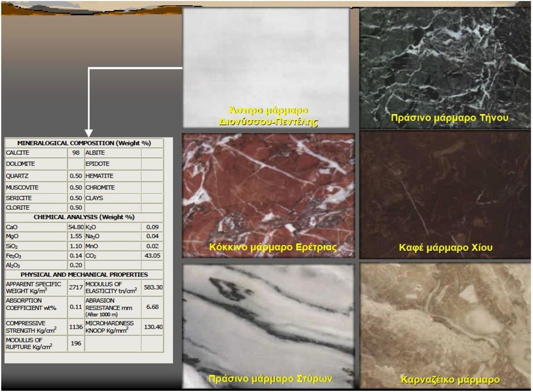Click the specific weight value 2717
Image resolution: width=533 pixels, height=392 pixels.
point(76,288)
